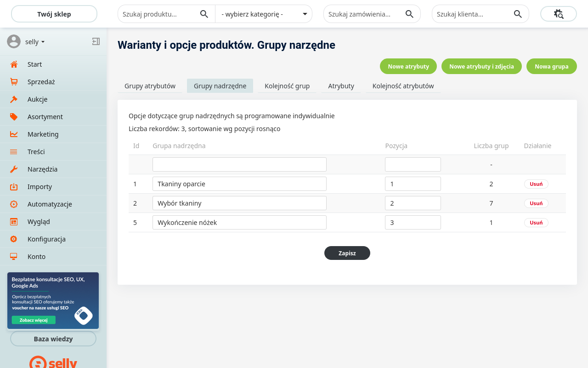Screen dimensions: 588x368
Task: Select the Atrybuty tab
Action: [x=341, y=86]
